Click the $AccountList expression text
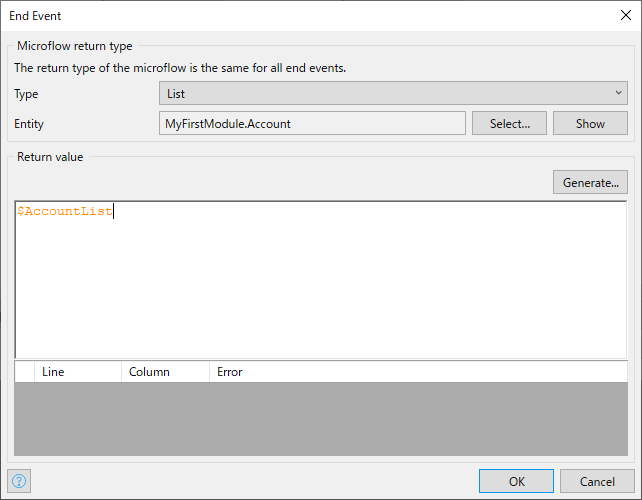This screenshot has height=500, width=642. (x=65, y=212)
